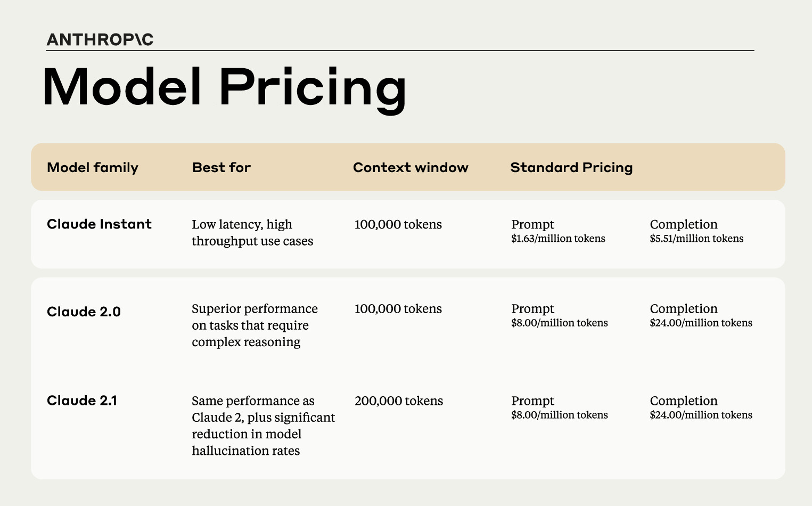Click Claude 2.1's hallucination rates description

point(263,426)
